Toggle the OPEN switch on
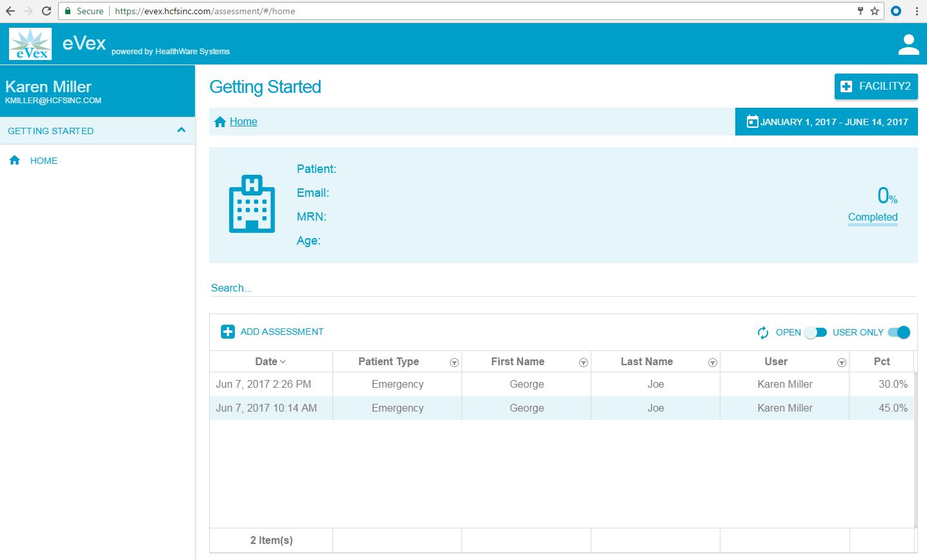Viewport: 927px width, 560px height. (x=815, y=332)
